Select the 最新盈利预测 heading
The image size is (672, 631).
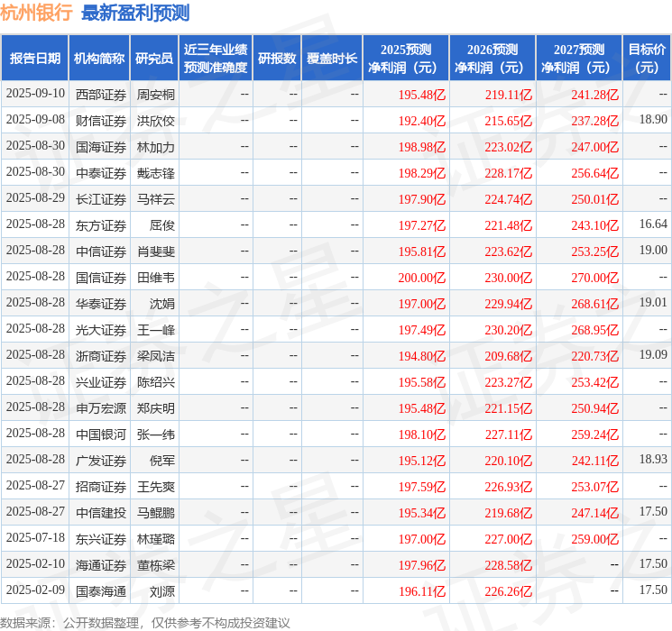[x=135, y=13]
